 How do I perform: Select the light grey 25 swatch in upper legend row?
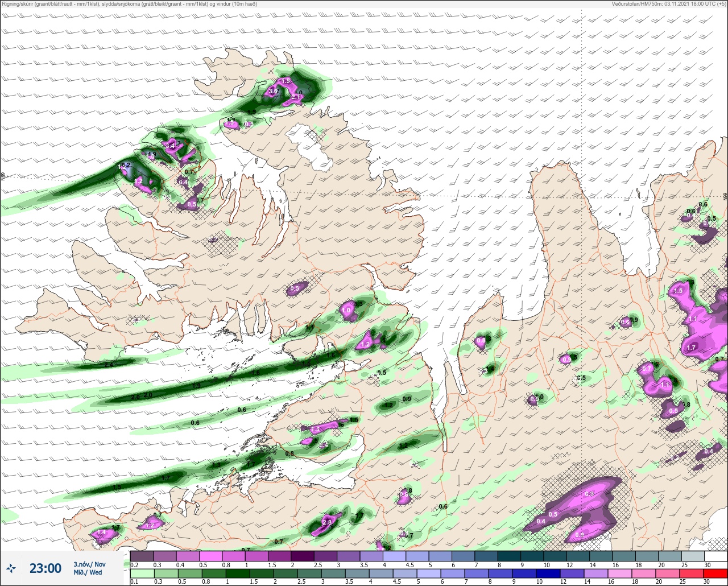tap(693, 556)
